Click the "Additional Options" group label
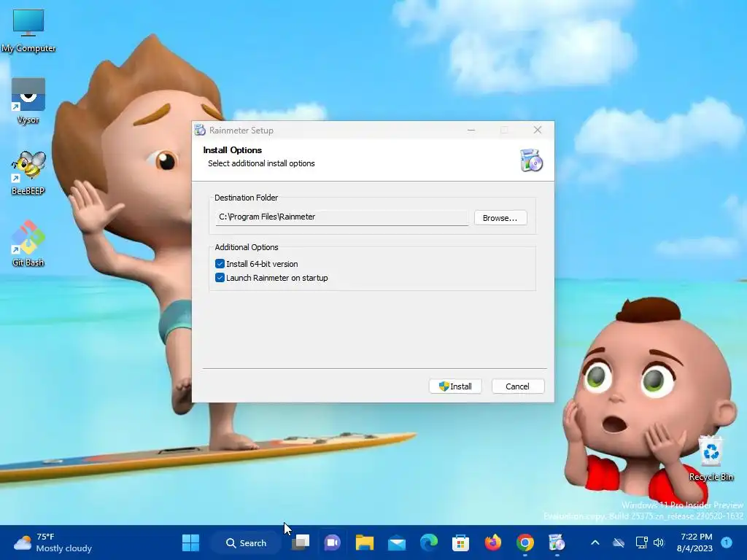 (x=247, y=247)
